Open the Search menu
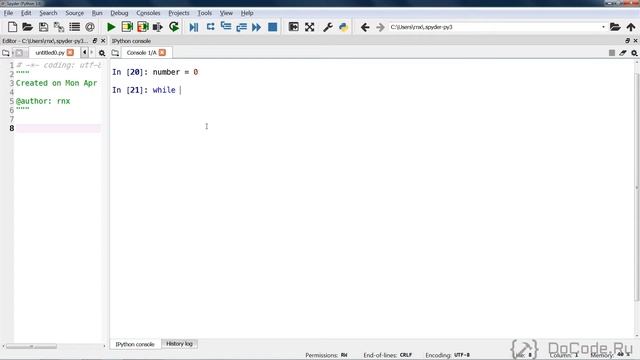 (48, 13)
